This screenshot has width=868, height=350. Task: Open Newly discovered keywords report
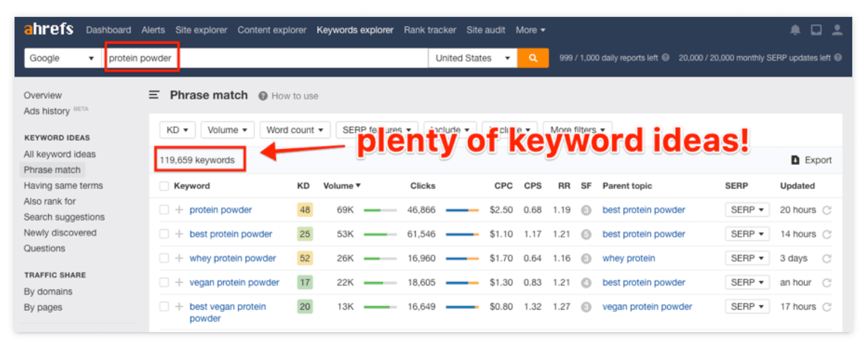point(60,233)
